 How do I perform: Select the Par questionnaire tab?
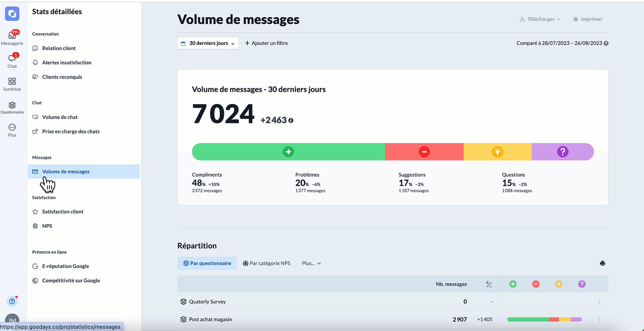pyautogui.click(x=207, y=263)
